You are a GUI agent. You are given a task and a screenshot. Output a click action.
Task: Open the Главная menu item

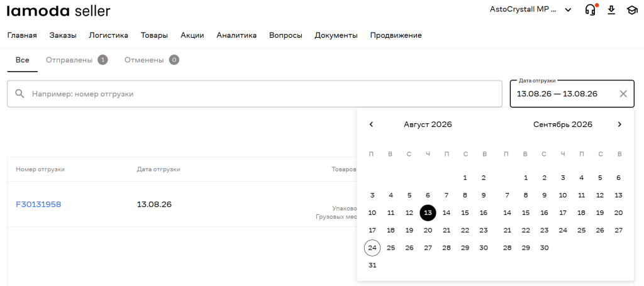pos(22,35)
